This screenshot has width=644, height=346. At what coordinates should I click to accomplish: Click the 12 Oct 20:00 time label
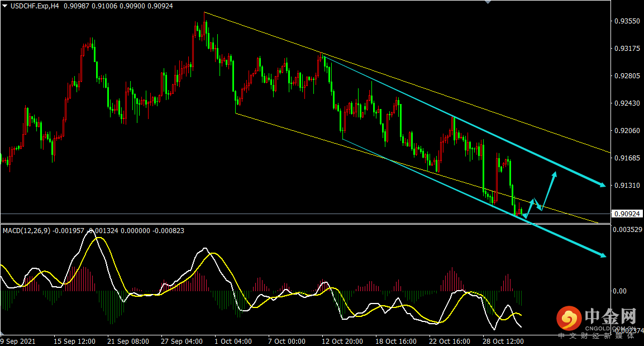coord(342,342)
